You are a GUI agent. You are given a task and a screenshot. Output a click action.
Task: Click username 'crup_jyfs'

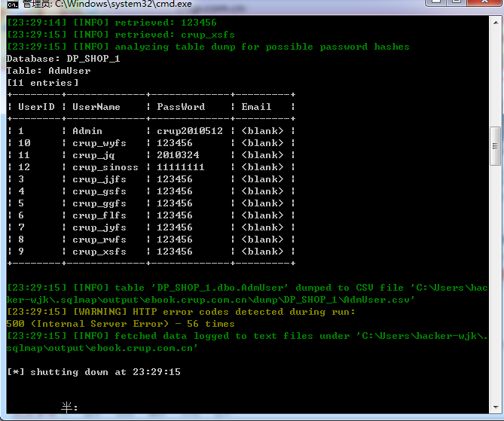point(99,227)
